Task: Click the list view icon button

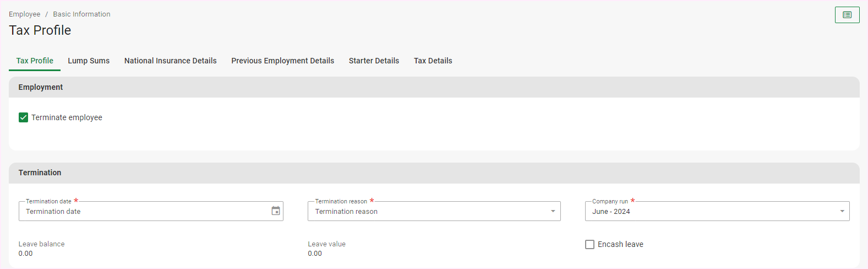Action: coord(847,15)
